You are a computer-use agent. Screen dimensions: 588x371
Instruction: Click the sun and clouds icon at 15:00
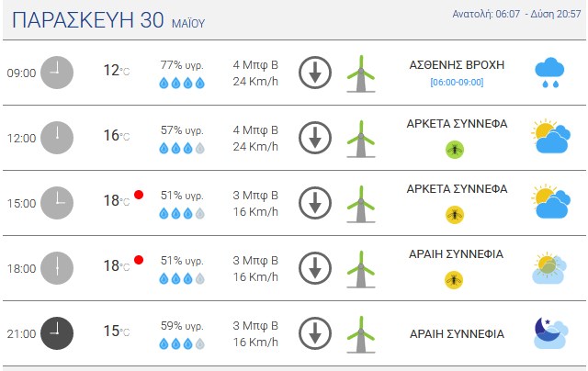pyautogui.click(x=551, y=203)
